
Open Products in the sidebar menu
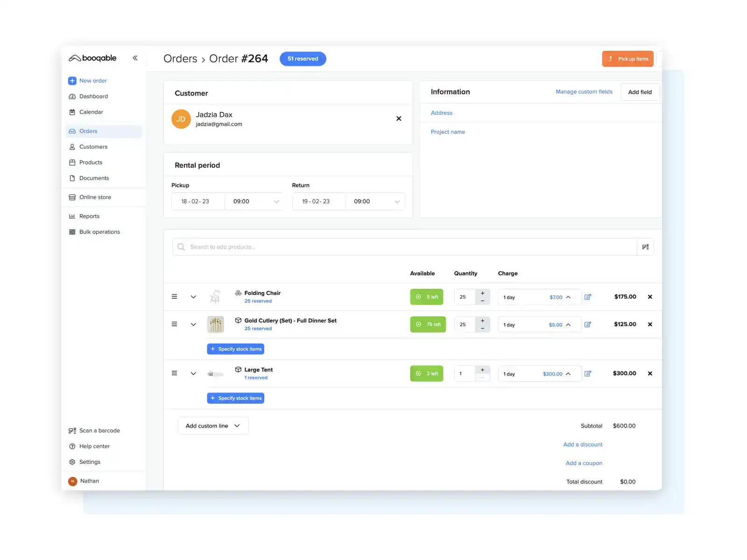[91, 162]
